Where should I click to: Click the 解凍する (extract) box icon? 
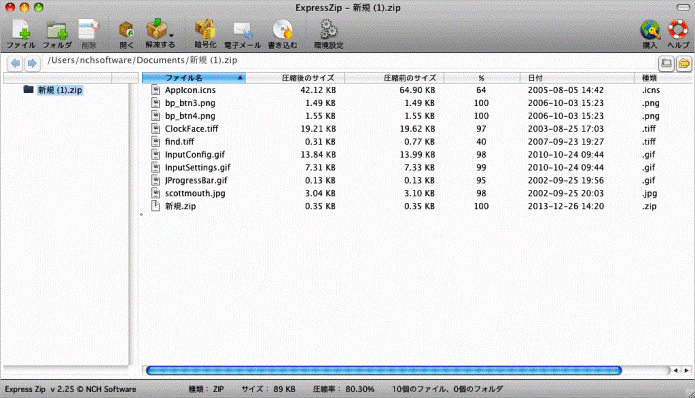coord(156,29)
